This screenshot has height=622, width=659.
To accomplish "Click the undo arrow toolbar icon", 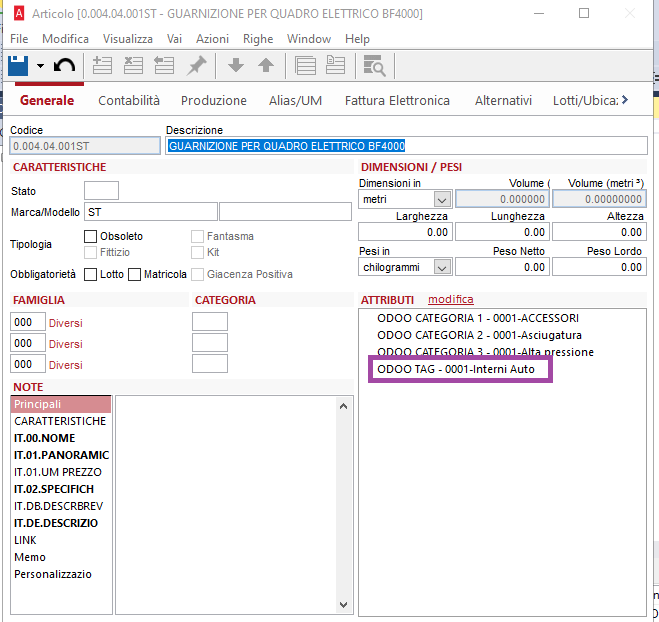I will point(64,66).
